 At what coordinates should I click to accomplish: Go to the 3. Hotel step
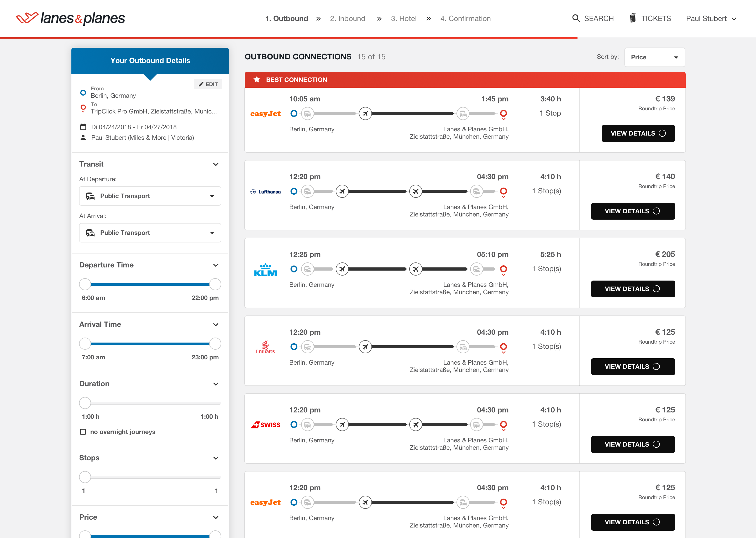[x=403, y=19]
